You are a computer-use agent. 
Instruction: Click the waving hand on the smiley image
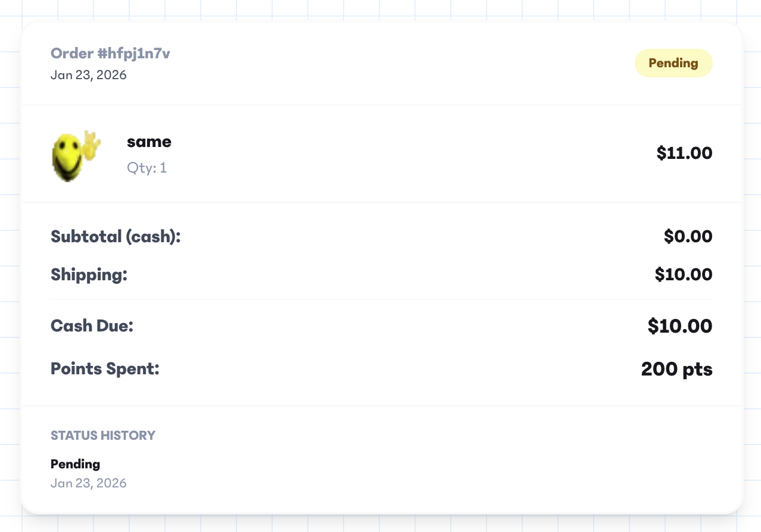pyautogui.click(x=91, y=144)
